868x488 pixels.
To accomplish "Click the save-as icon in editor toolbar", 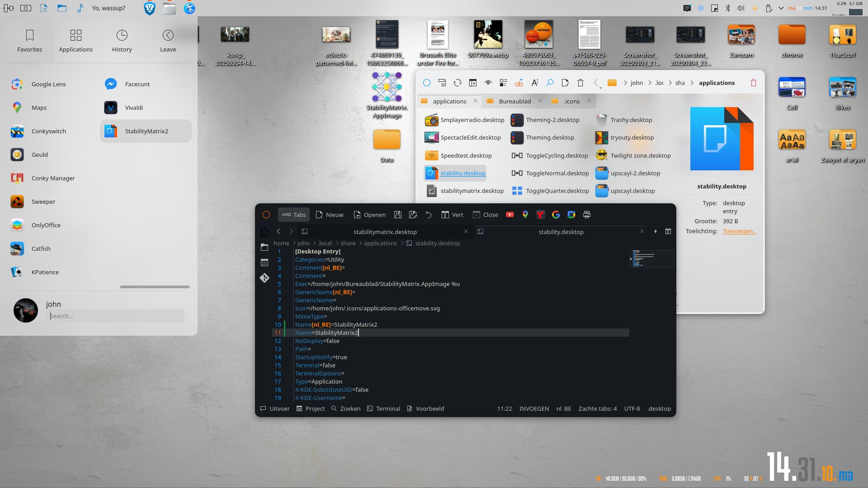I will click(413, 215).
